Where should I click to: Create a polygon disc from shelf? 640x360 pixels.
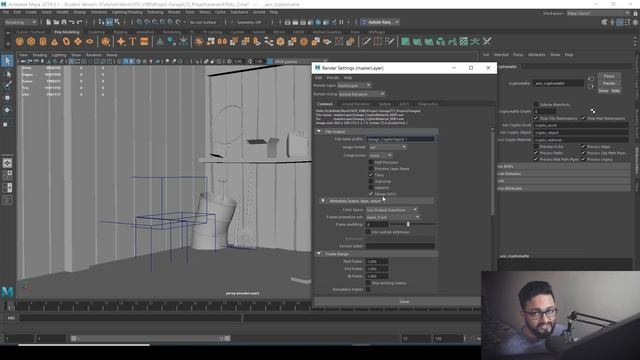[90, 42]
